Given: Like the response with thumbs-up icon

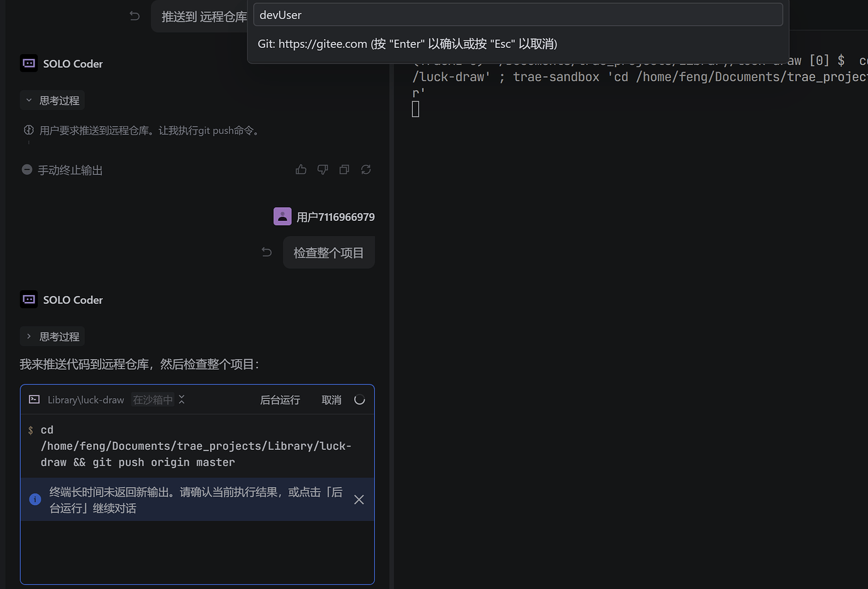Looking at the screenshot, I should click(301, 169).
